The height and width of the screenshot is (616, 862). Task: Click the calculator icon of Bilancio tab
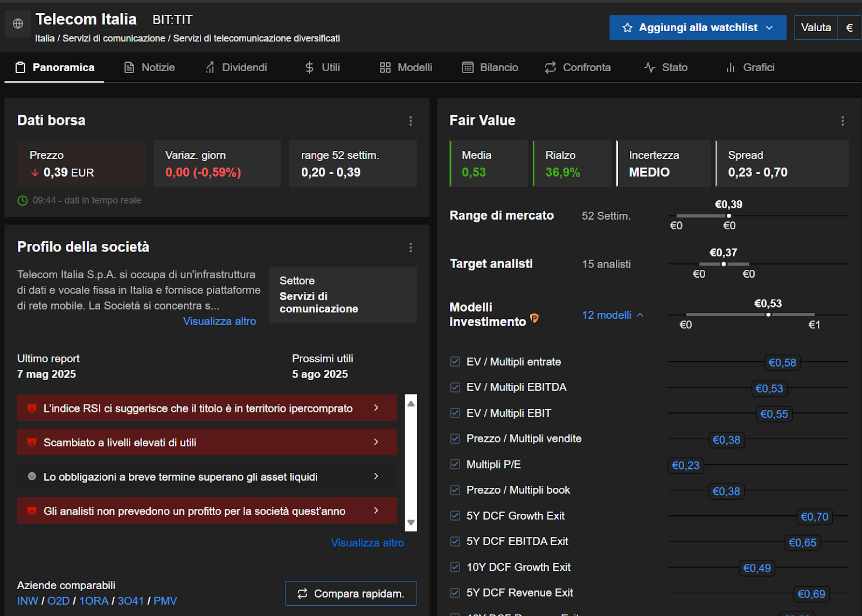tap(468, 67)
